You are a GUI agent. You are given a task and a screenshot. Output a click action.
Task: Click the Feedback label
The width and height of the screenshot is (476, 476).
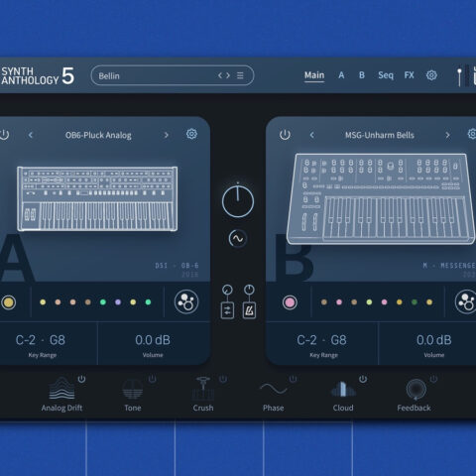point(414,408)
